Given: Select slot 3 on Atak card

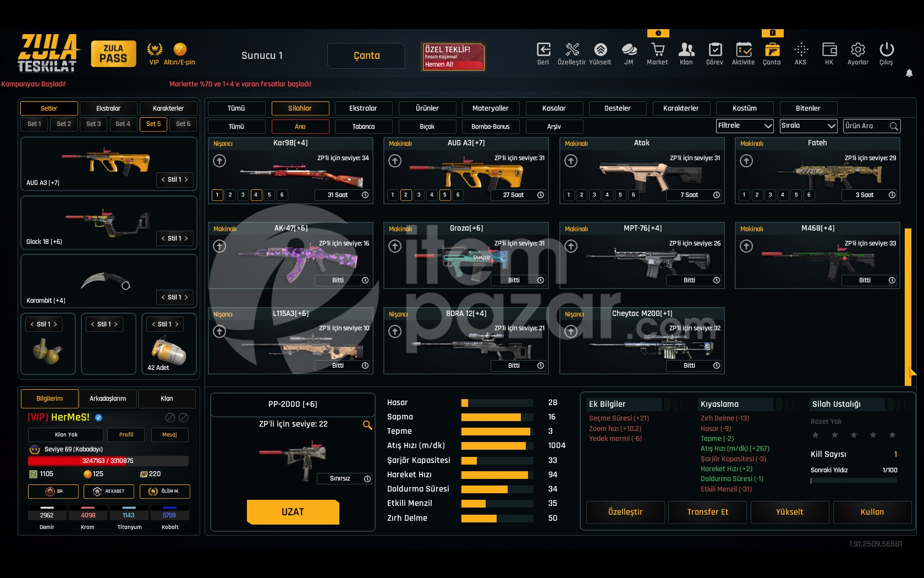Looking at the screenshot, I should [x=595, y=195].
